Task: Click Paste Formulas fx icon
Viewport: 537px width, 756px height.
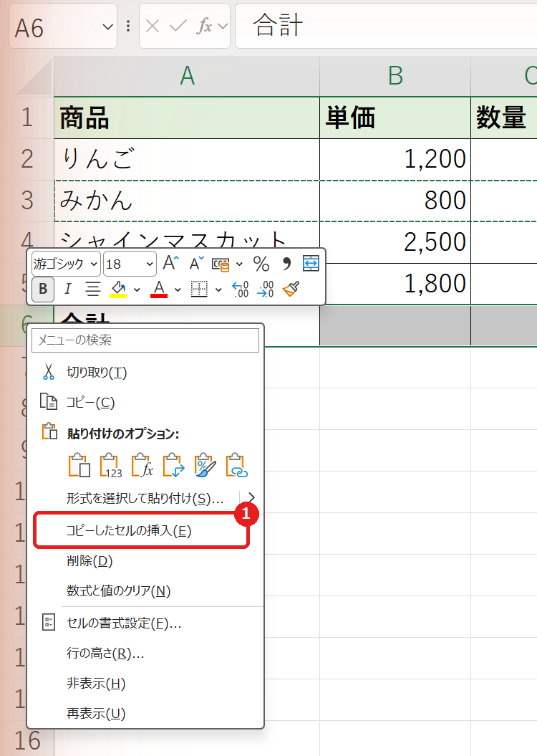Action: click(142, 465)
